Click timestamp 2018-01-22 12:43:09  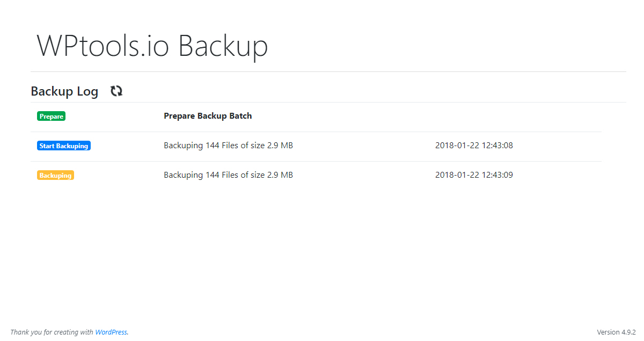474,175
